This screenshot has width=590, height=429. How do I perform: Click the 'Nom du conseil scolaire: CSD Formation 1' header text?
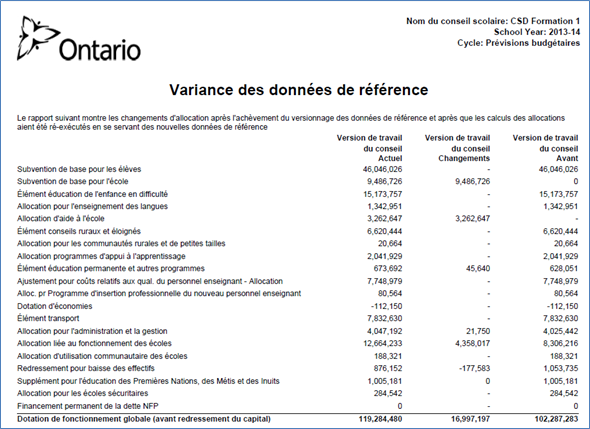493,21
